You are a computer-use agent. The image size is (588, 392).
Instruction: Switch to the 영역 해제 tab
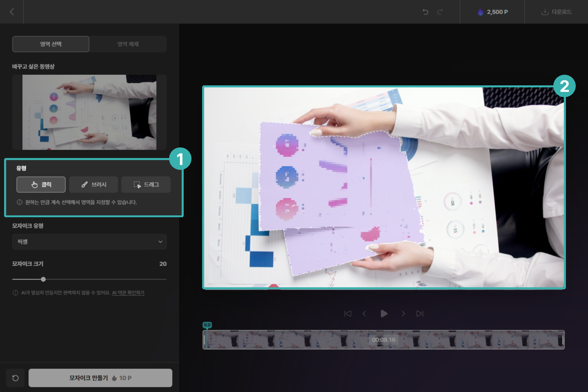(x=128, y=44)
